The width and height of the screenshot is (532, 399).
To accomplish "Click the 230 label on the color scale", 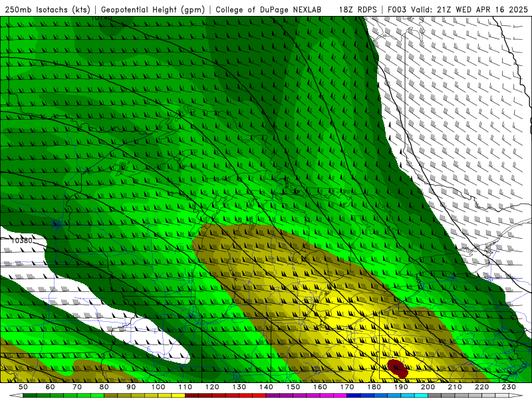I will [509, 387].
